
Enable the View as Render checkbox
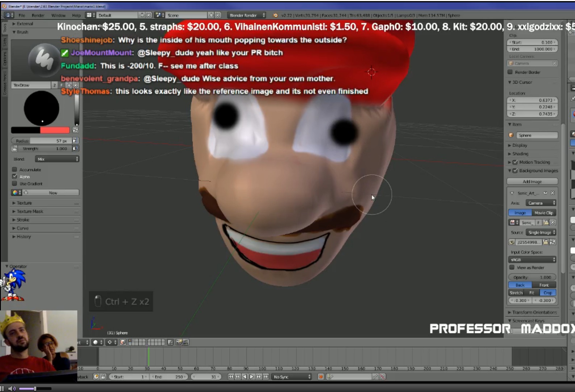coord(512,267)
